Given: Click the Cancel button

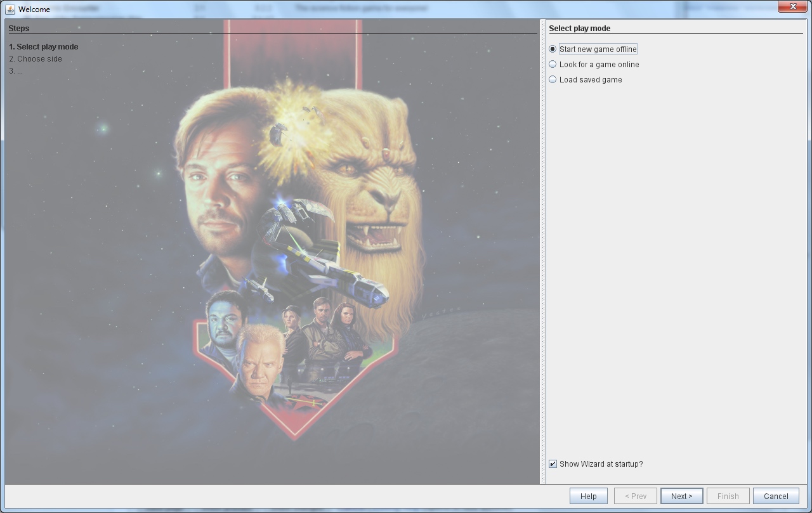Looking at the screenshot, I should [x=775, y=496].
